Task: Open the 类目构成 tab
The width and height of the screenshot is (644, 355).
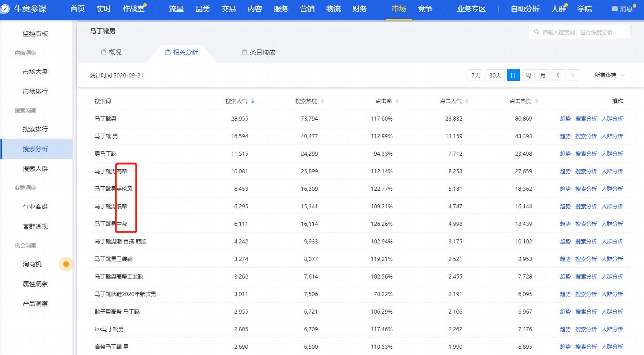Action: coord(262,52)
